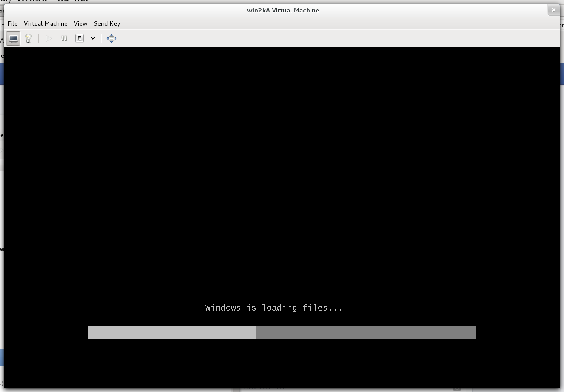The width and height of the screenshot is (564, 392).
Task: Click the win2k8 Virtual Machine title bar
Action: tap(283, 10)
